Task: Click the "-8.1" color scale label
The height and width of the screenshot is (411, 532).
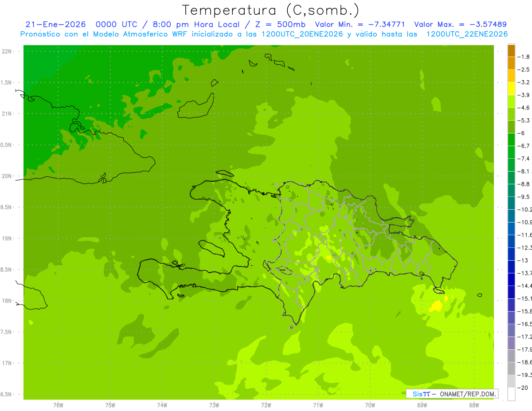Action: pyautogui.click(x=524, y=171)
